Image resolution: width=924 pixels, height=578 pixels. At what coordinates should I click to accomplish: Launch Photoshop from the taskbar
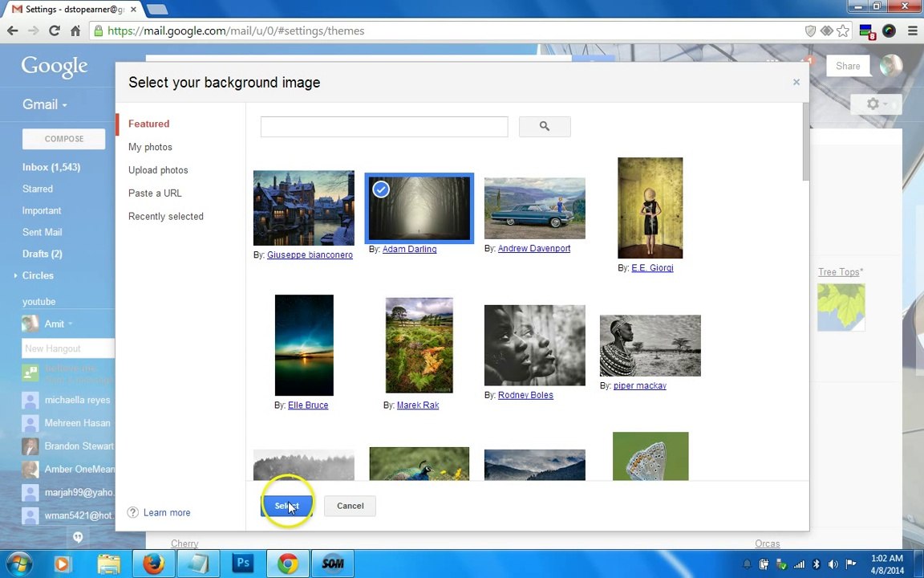pos(243,564)
